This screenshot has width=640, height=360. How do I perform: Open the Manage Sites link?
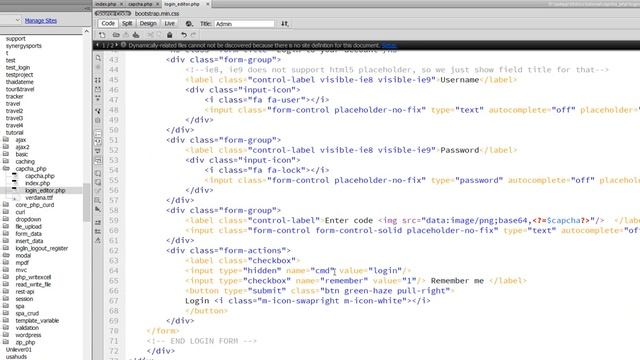point(41,20)
